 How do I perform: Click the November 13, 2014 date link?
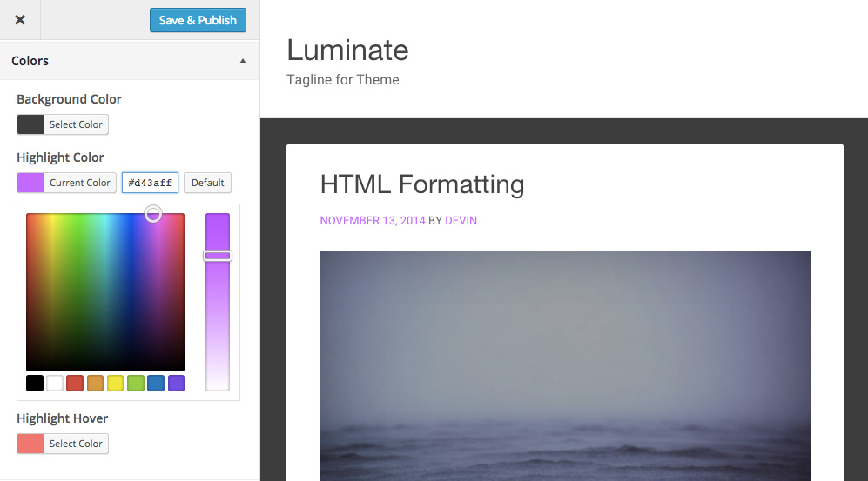coord(373,221)
